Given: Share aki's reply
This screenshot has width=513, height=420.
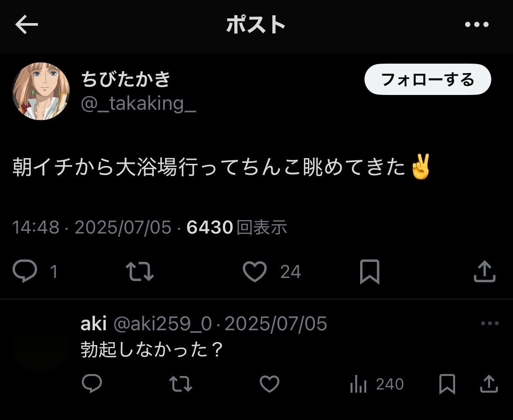Looking at the screenshot, I should (x=489, y=384).
